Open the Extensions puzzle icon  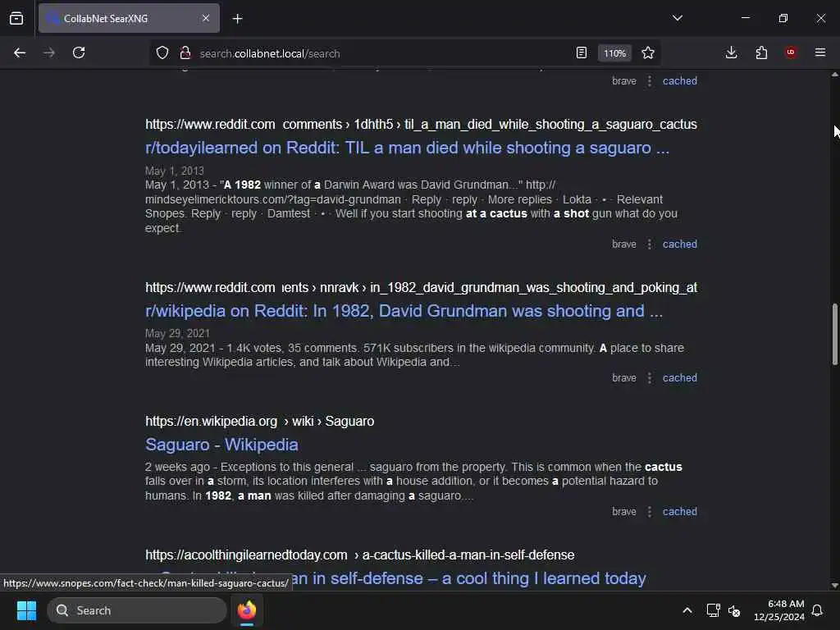pyautogui.click(x=761, y=52)
